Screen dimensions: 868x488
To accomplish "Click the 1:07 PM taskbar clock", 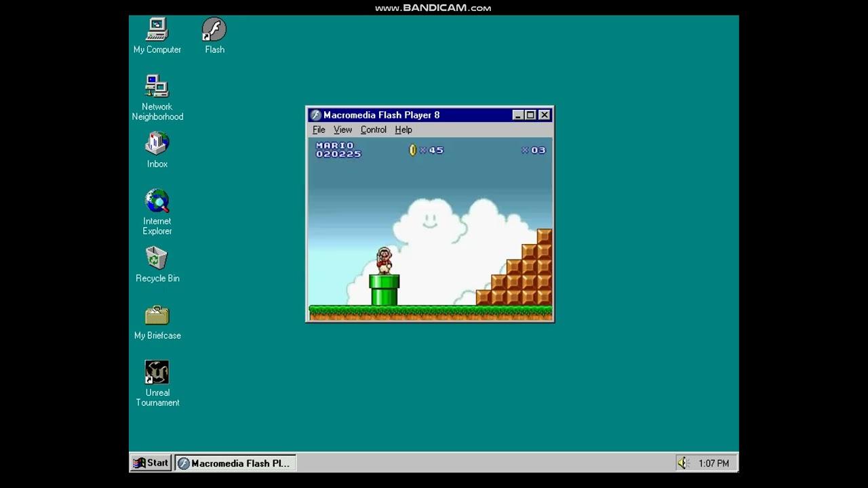I will [713, 464].
